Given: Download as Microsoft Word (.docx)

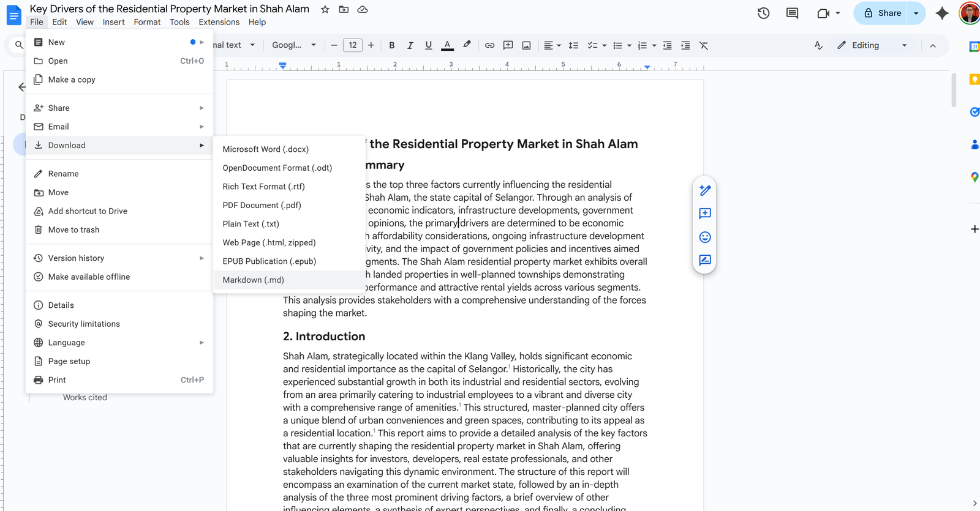Looking at the screenshot, I should pos(288,149).
